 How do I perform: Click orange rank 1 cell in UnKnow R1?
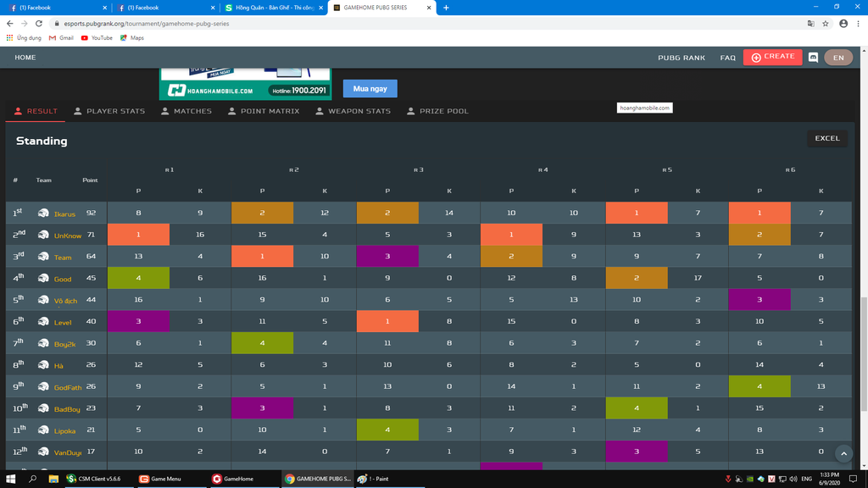pyautogui.click(x=138, y=235)
